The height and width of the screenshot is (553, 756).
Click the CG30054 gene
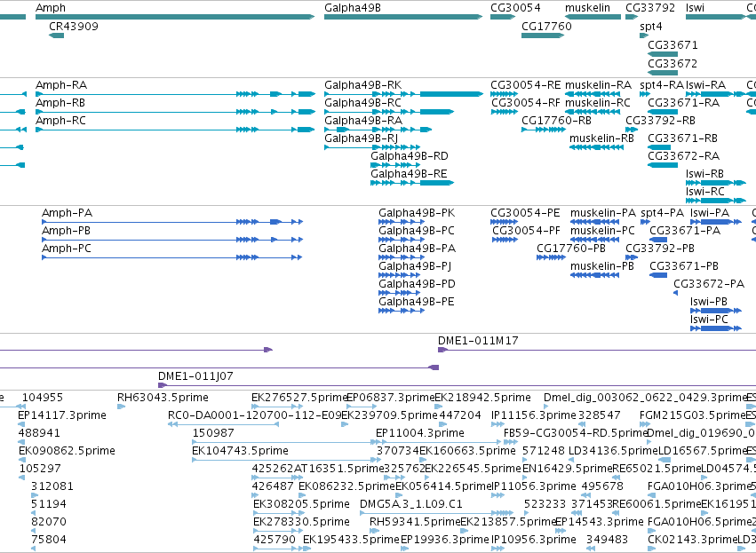click(x=503, y=17)
